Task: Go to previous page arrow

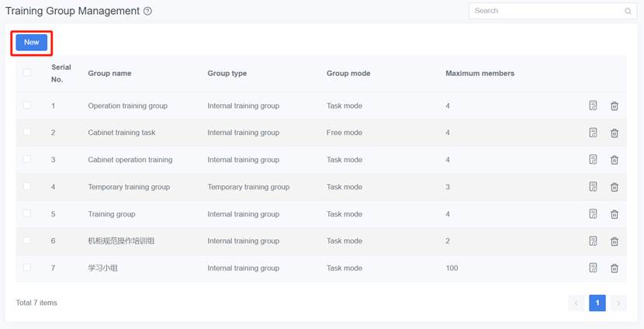Action: [x=576, y=303]
